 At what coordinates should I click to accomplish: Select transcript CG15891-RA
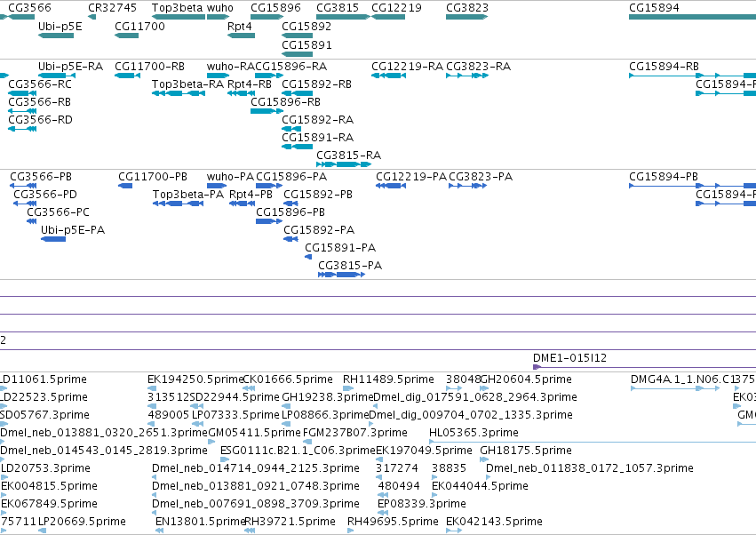click(x=317, y=138)
